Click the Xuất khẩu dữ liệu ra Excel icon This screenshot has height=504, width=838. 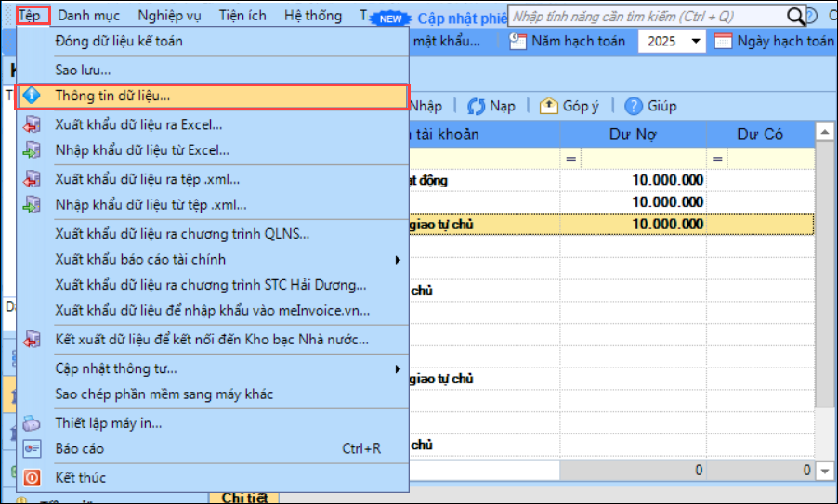[33, 124]
